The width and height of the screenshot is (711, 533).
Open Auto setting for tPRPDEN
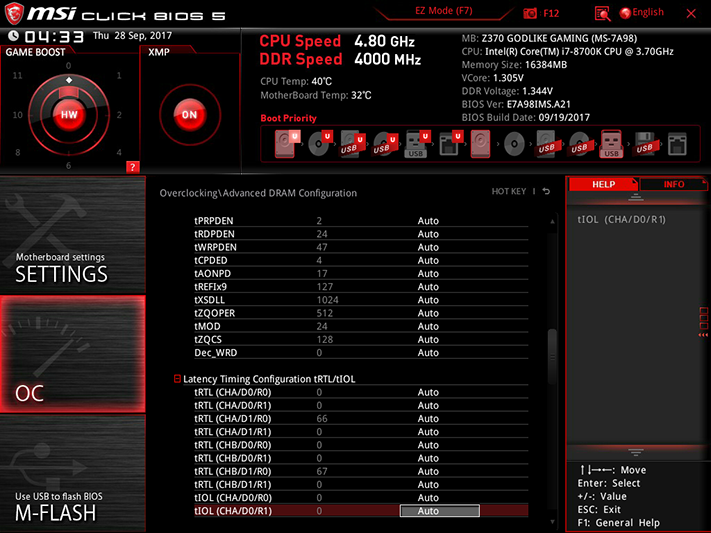pyautogui.click(x=428, y=221)
